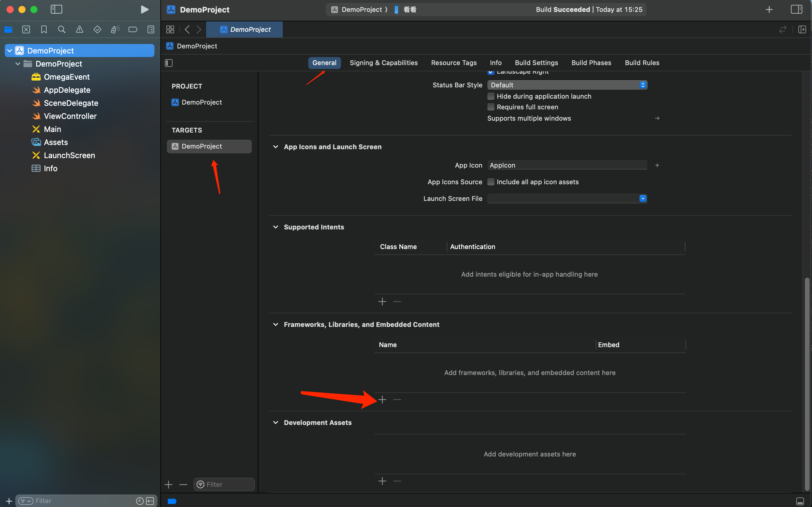Open the Find navigator magnifier icon
Viewport: 812px width, 507px height.
coord(62,29)
